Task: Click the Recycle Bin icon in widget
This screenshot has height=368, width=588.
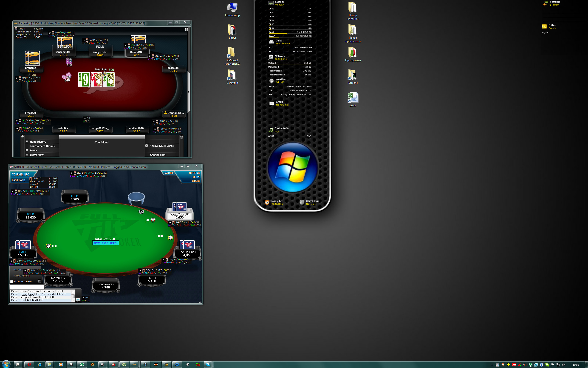Action: (302, 202)
